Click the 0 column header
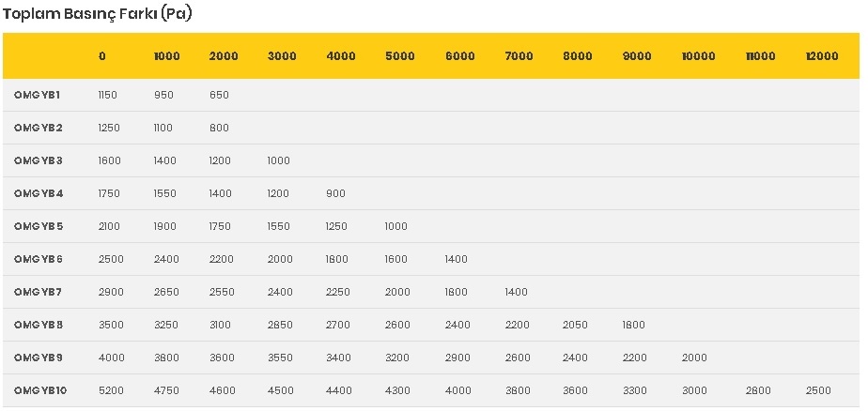Viewport: 868px width, 411px height. [x=102, y=56]
